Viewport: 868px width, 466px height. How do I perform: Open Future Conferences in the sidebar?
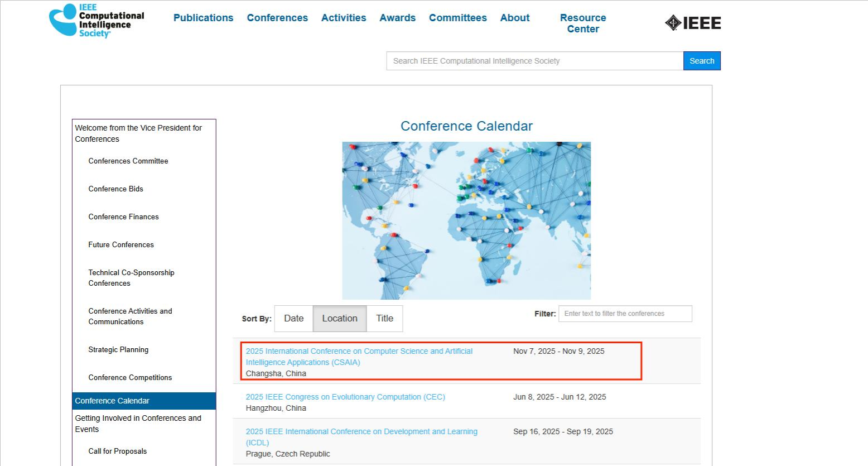tap(121, 244)
